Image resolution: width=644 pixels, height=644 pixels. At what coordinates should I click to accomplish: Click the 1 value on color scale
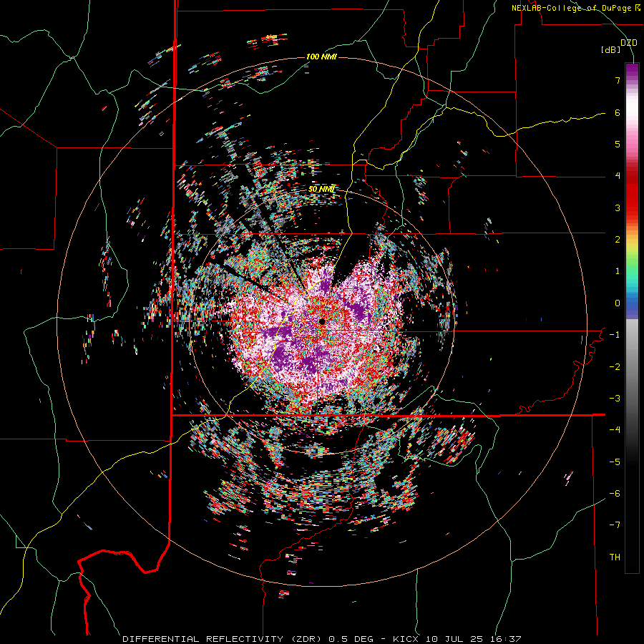(618, 271)
